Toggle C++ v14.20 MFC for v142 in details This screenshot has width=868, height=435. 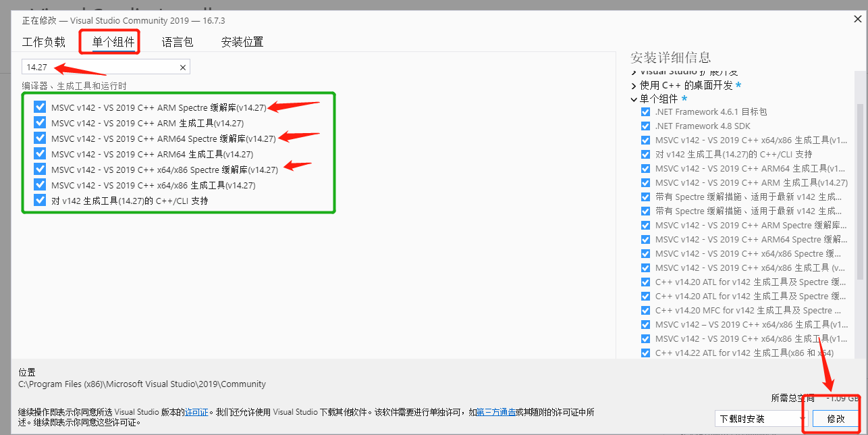[x=645, y=310]
